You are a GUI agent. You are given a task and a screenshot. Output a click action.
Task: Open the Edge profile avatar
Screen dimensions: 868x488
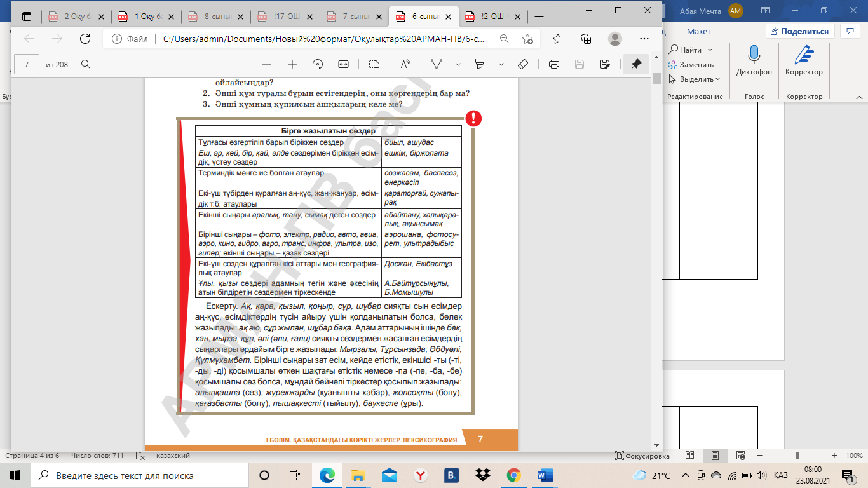614,39
